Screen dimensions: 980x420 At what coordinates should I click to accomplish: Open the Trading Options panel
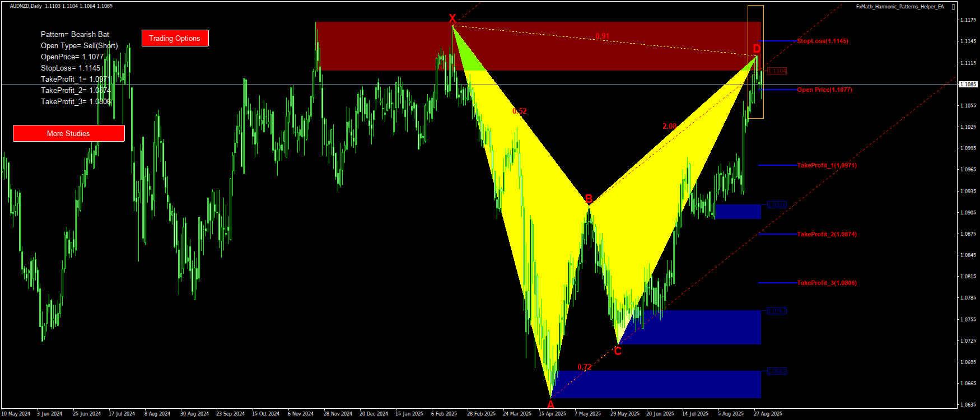[x=175, y=38]
